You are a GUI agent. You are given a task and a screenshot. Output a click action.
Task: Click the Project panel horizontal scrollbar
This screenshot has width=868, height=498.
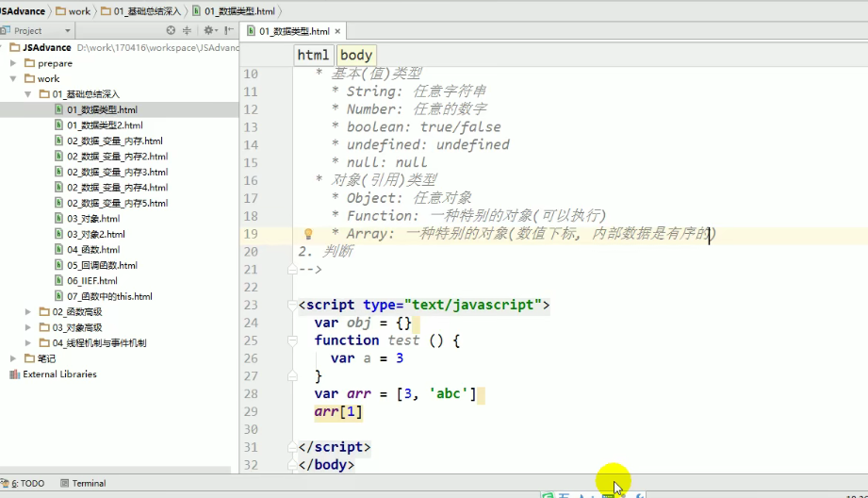pyautogui.click(x=115, y=470)
